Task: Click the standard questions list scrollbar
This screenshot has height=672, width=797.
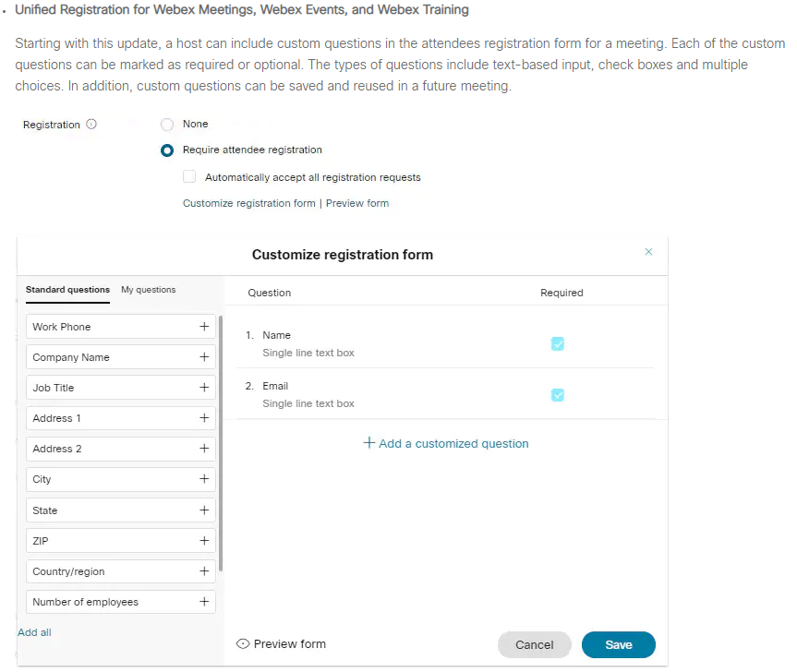Action: 221,443
